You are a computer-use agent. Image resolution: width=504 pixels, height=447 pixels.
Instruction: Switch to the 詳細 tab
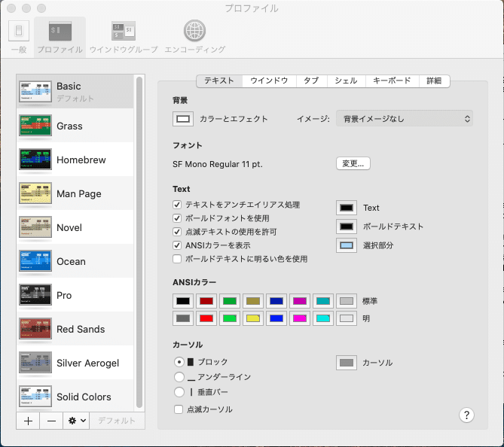pos(434,81)
